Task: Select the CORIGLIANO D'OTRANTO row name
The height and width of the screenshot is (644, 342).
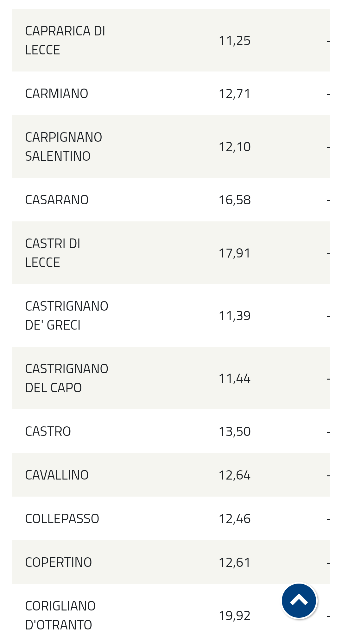Action: pyautogui.click(x=60, y=615)
